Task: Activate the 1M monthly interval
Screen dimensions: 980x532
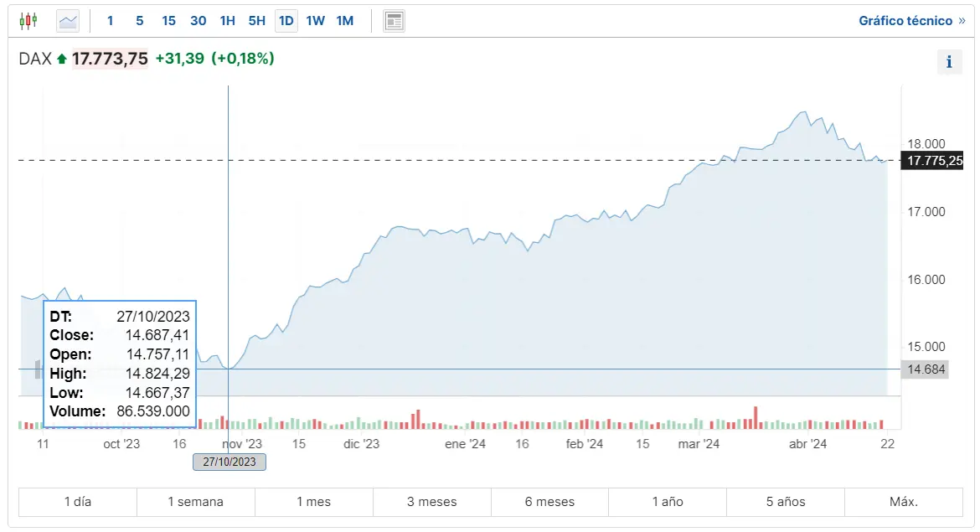Action: coord(344,20)
